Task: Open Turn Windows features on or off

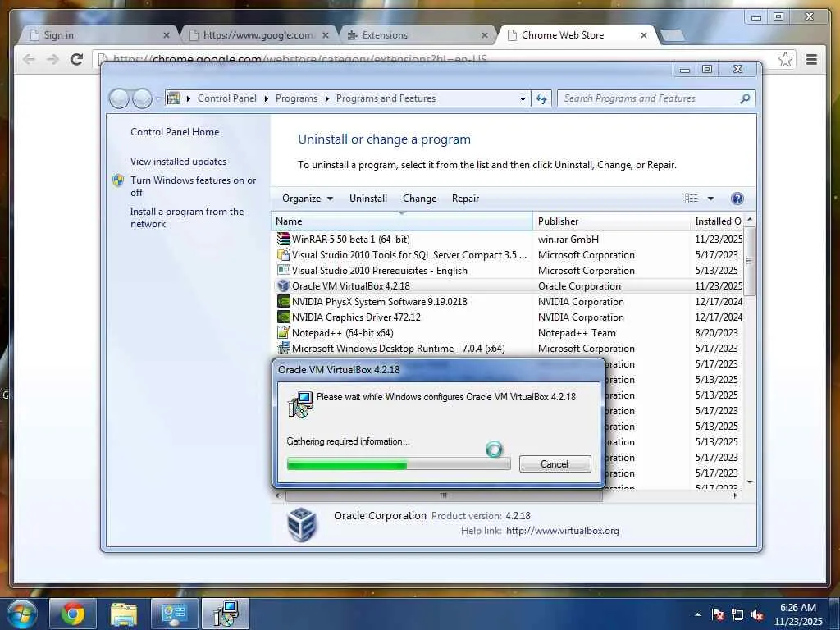Action: point(194,186)
